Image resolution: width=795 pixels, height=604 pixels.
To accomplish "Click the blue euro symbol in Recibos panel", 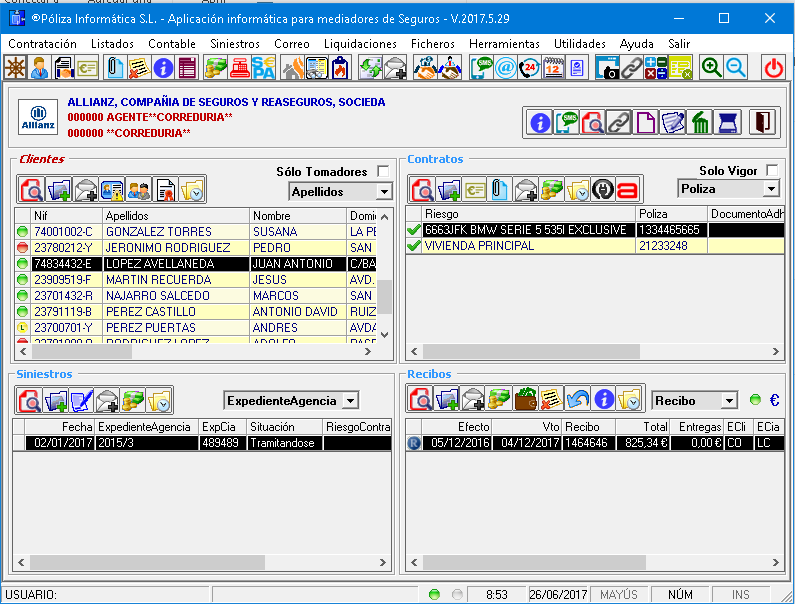I will 774,400.
